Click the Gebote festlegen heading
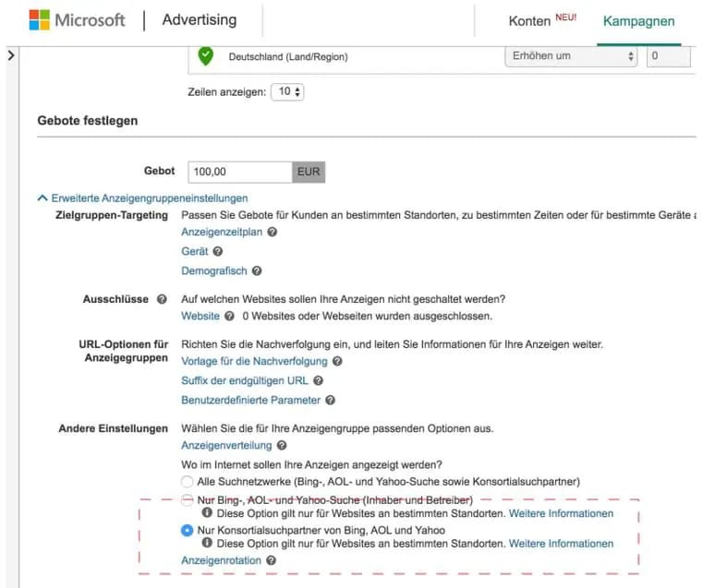This screenshot has width=715, height=588. tap(88, 120)
